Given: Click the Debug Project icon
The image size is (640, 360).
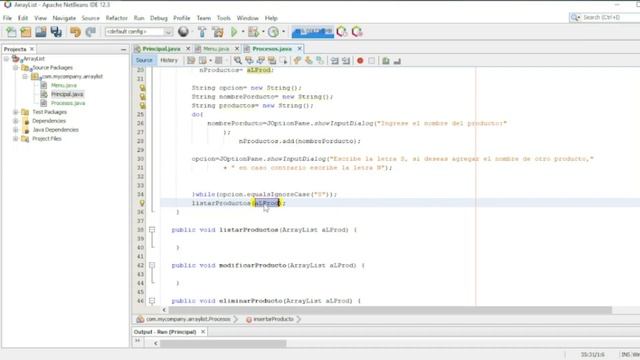Looking at the screenshot, I should point(253,32).
